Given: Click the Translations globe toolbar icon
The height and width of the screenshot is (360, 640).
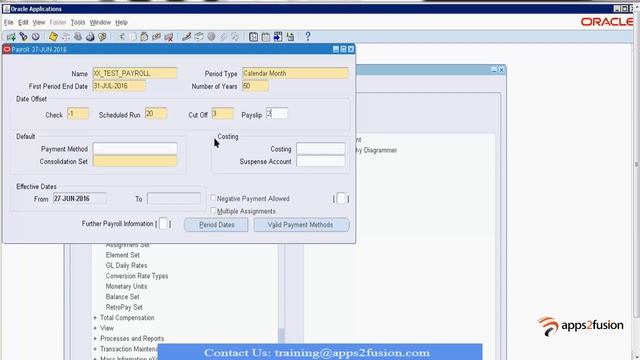Looking at the screenshot, I should coord(211,37).
